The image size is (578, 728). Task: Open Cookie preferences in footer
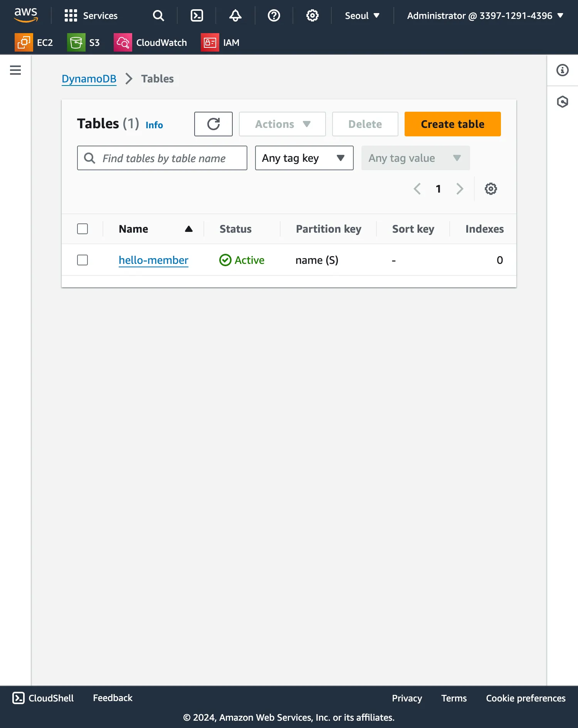point(526,698)
